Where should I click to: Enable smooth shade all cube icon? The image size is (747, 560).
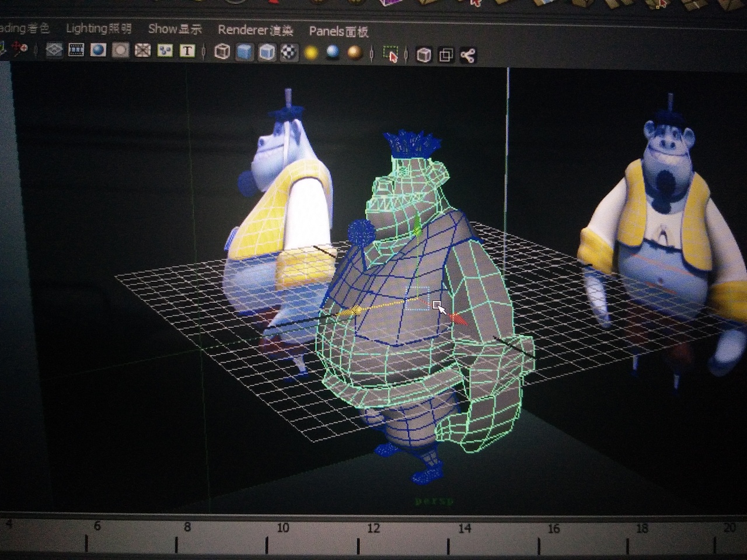tap(245, 52)
